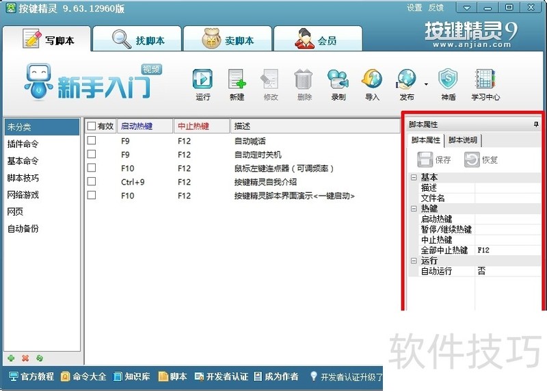This screenshot has width=547, height=392.
Task: Open the 自动运行 否 value dropdown
Action: tap(507, 271)
